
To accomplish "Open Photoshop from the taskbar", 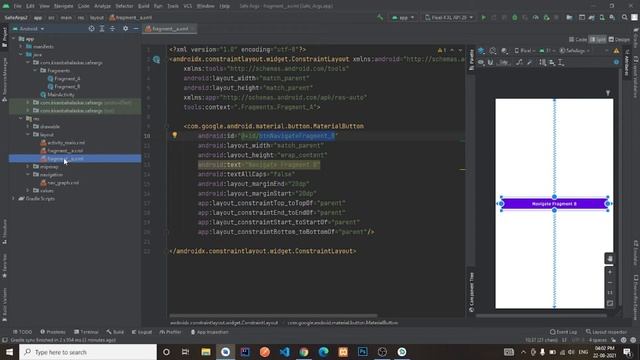I will [362, 352].
